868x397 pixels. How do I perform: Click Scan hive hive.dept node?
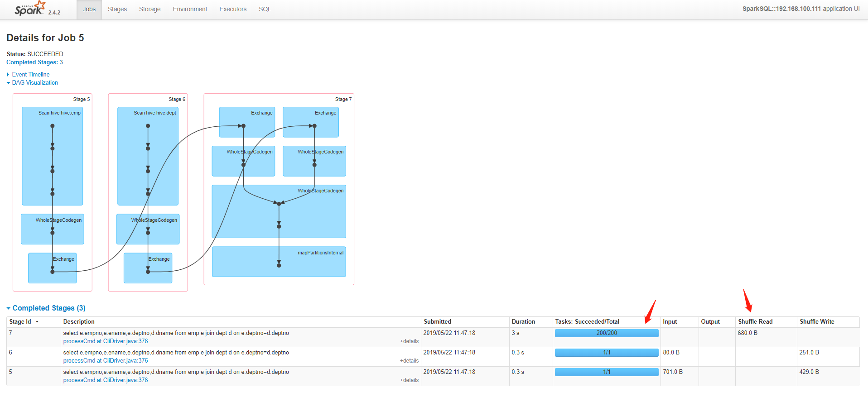[x=148, y=156]
